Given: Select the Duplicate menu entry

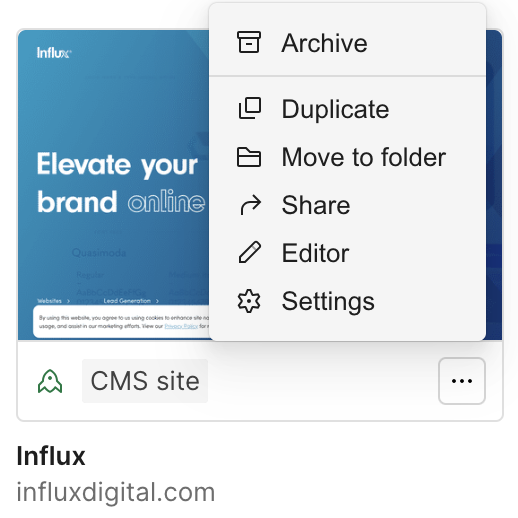Looking at the screenshot, I should point(335,109).
